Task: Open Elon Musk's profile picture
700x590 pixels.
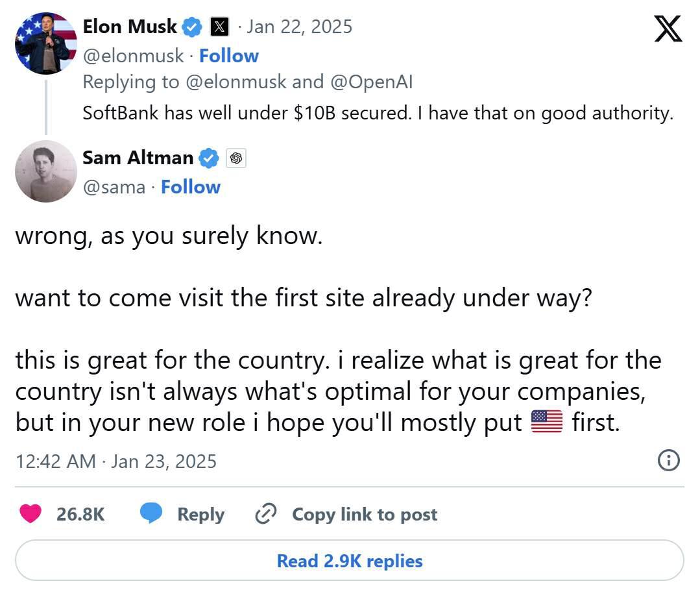Action: tap(45, 43)
